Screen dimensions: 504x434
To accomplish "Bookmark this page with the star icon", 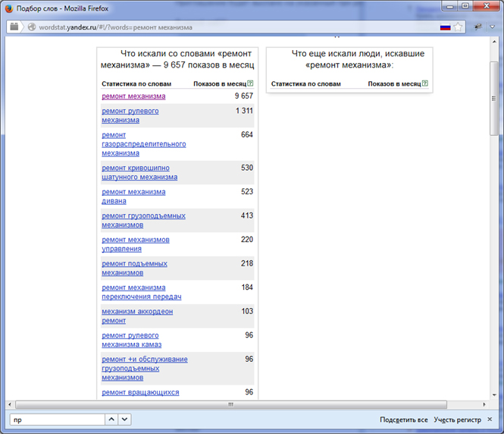I will click(458, 27).
